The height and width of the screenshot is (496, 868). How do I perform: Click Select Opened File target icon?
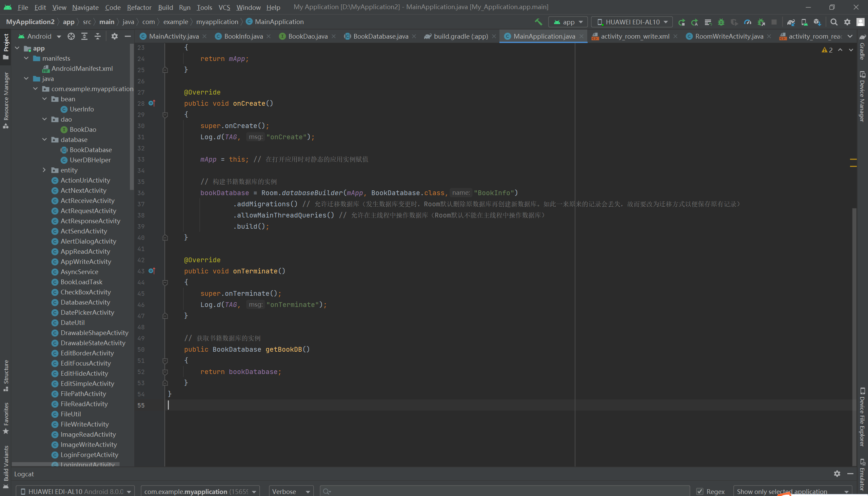(x=71, y=36)
